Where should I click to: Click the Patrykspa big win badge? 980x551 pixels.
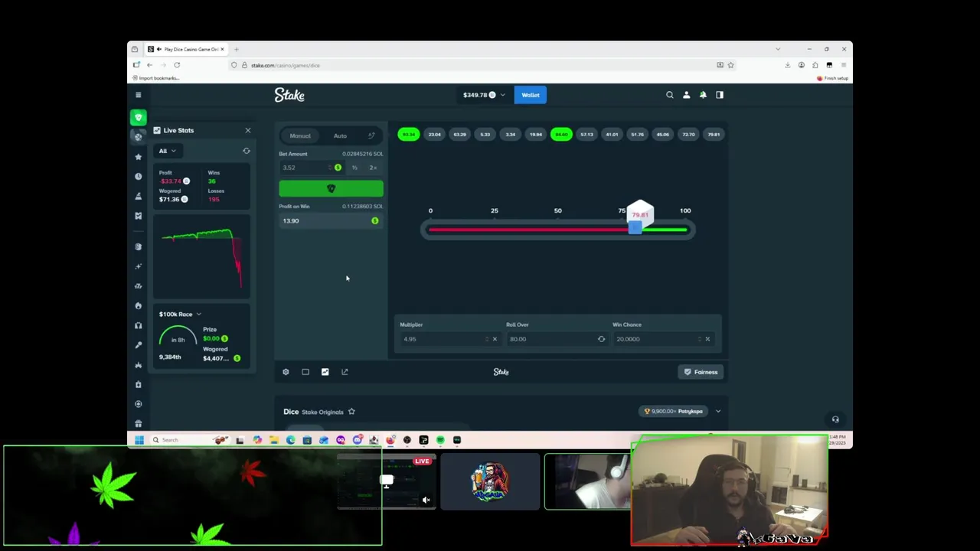(x=674, y=412)
